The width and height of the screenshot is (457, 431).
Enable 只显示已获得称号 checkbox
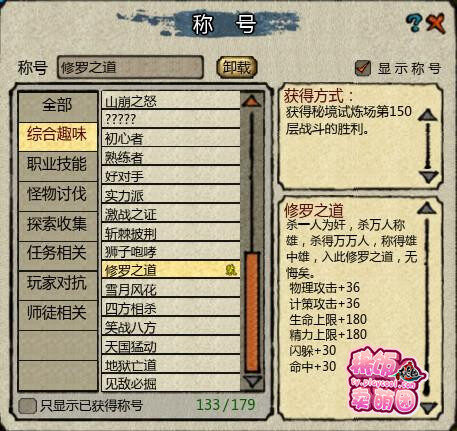point(27,406)
